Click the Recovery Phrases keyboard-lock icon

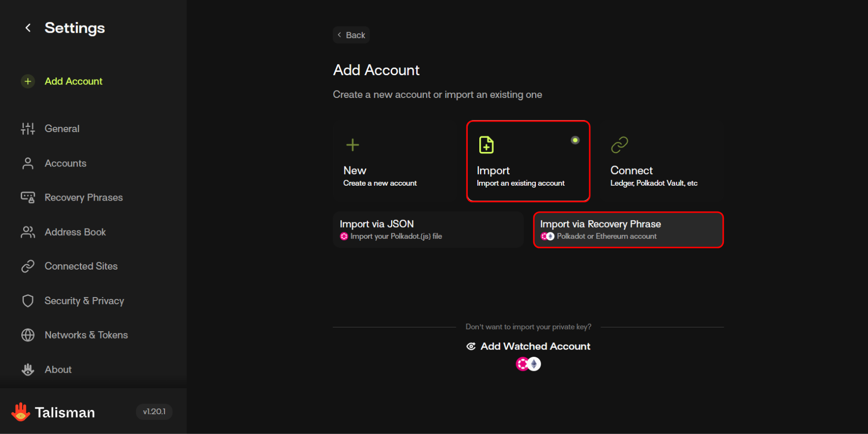pos(28,198)
